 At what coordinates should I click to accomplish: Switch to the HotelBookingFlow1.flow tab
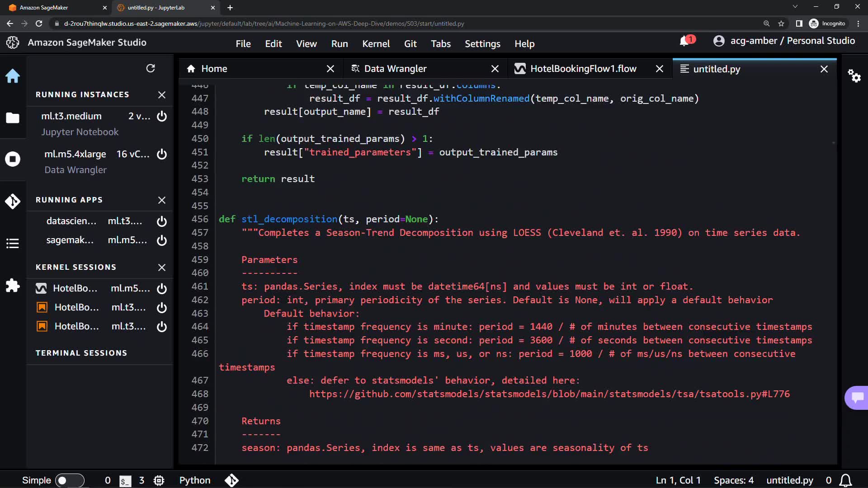(x=583, y=69)
